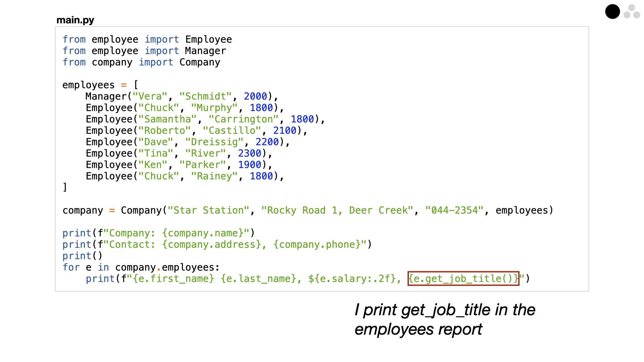644x362 pixels.
Task: Click the print Company name line
Action: (x=159, y=233)
